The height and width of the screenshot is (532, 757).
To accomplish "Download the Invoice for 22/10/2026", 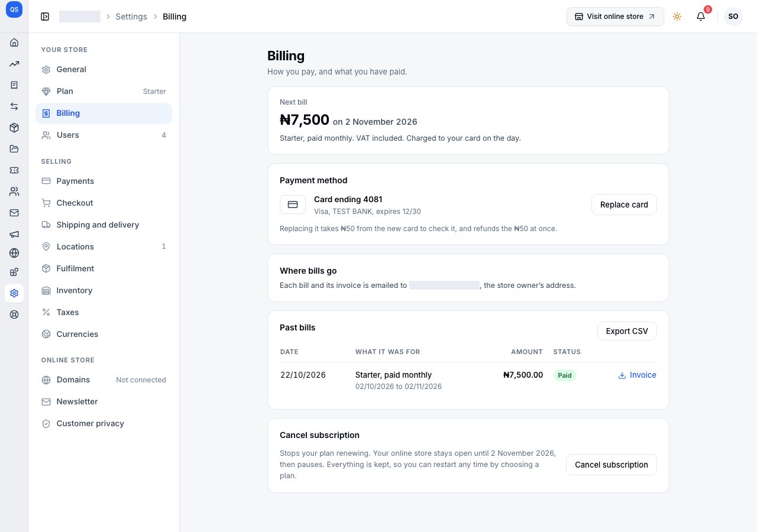I will pyautogui.click(x=637, y=375).
